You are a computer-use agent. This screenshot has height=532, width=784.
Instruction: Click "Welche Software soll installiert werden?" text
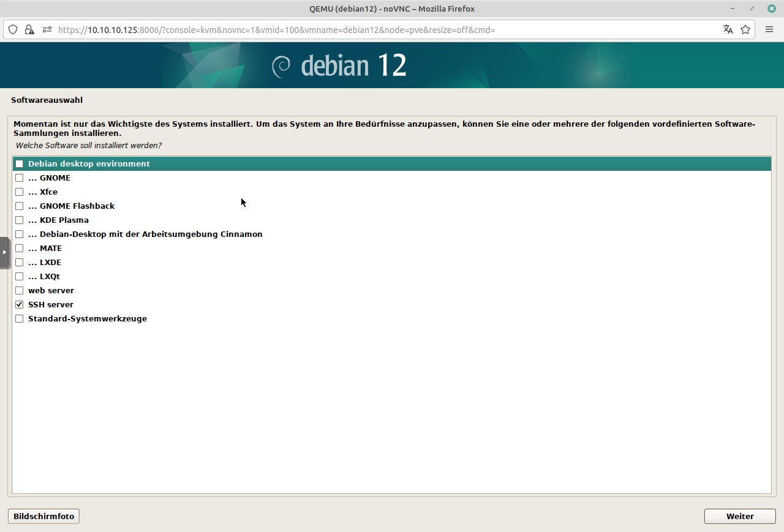coord(89,146)
